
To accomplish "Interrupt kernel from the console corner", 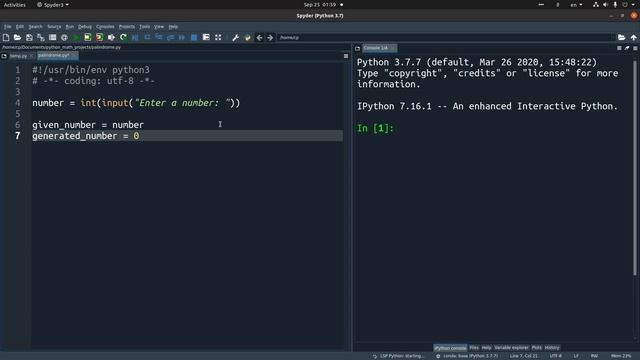I will 619,48.
